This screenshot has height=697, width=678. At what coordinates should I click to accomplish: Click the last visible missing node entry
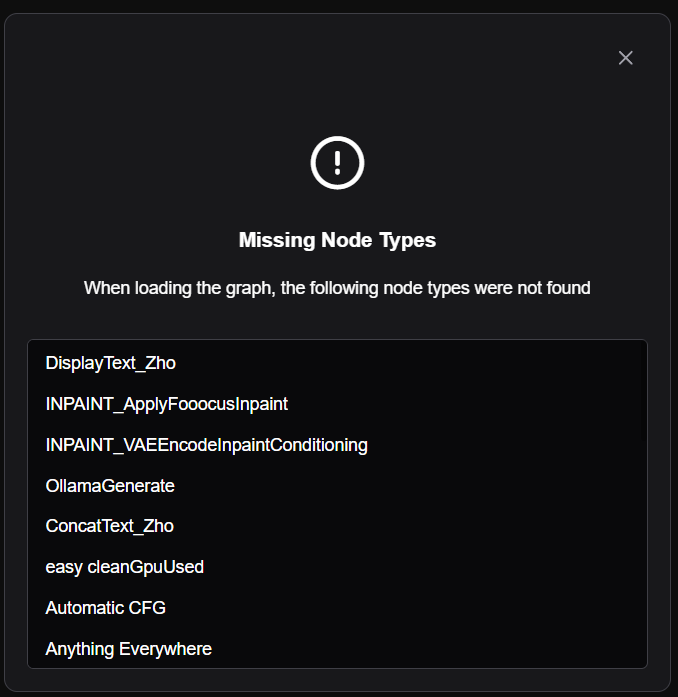(x=129, y=649)
